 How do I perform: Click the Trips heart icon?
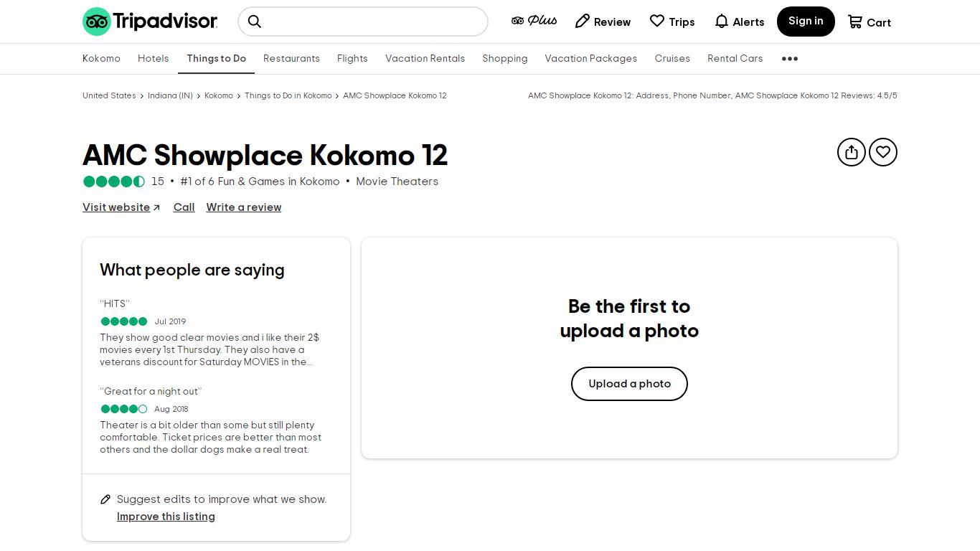pos(657,22)
